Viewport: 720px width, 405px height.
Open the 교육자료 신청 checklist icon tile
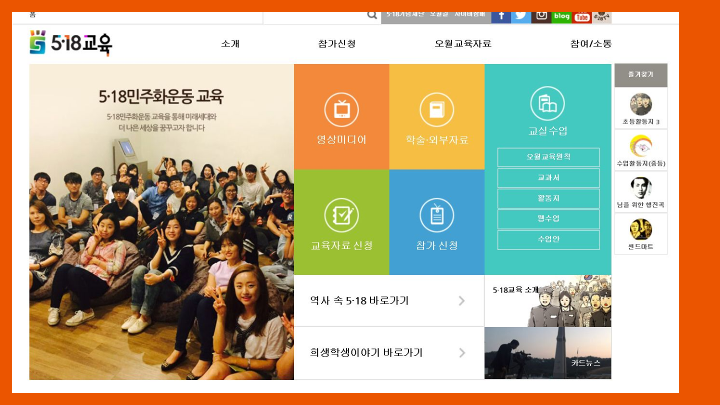341,214
